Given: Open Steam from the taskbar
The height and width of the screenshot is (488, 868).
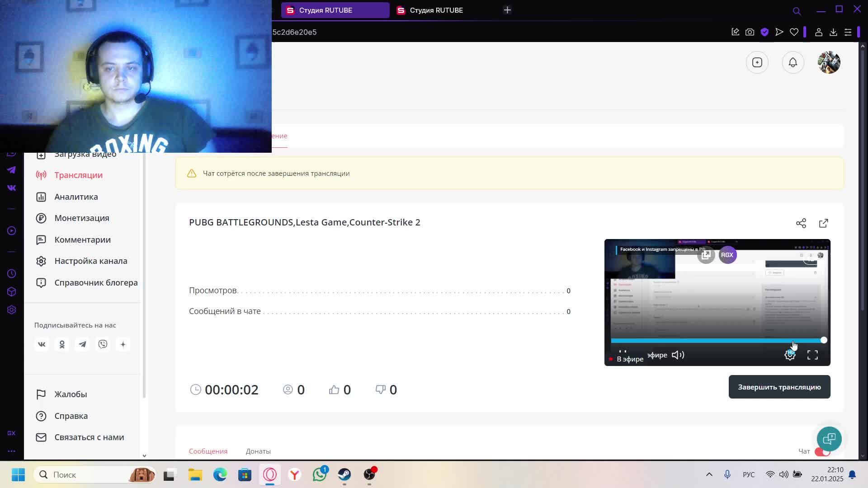Looking at the screenshot, I should [x=344, y=474].
